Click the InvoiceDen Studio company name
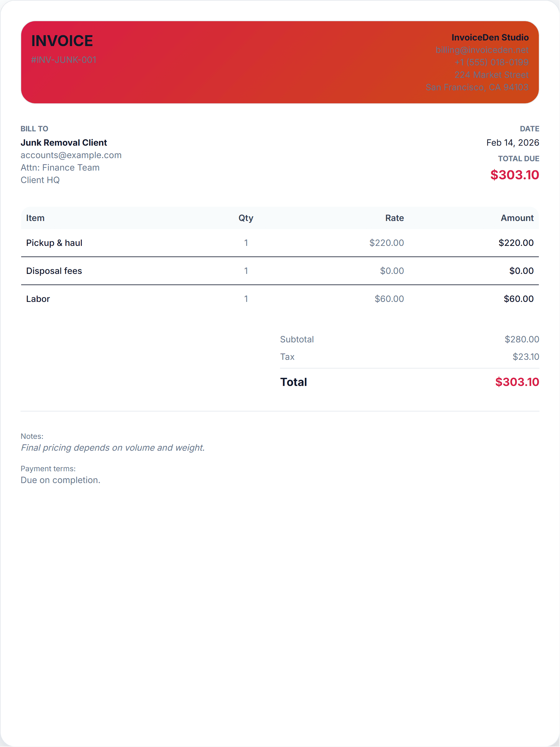 (490, 37)
